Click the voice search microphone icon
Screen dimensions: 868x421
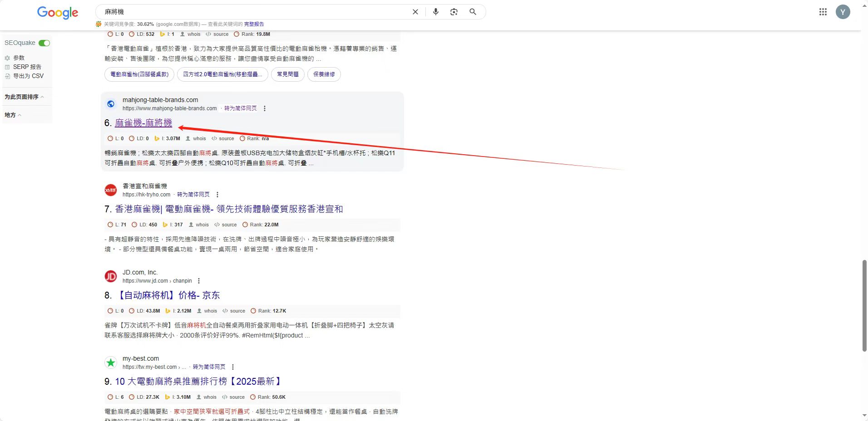(x=435, y=12)
